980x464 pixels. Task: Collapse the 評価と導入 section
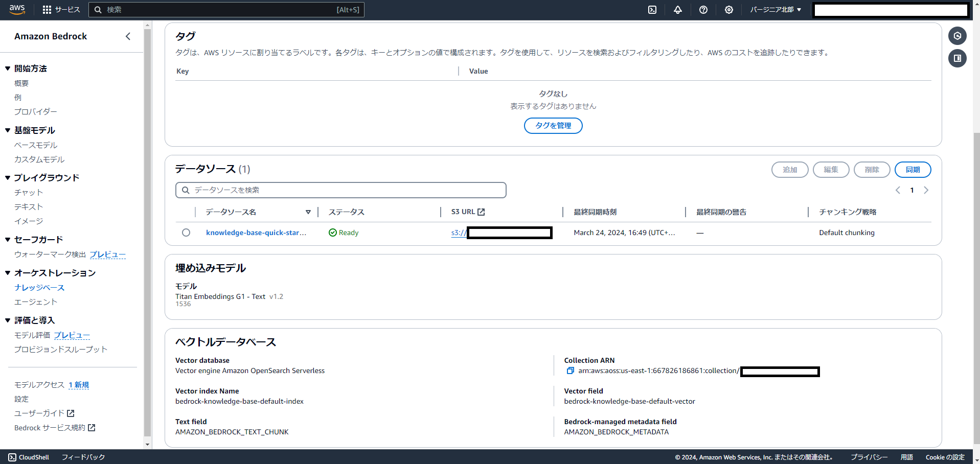[x=8, y=320]
